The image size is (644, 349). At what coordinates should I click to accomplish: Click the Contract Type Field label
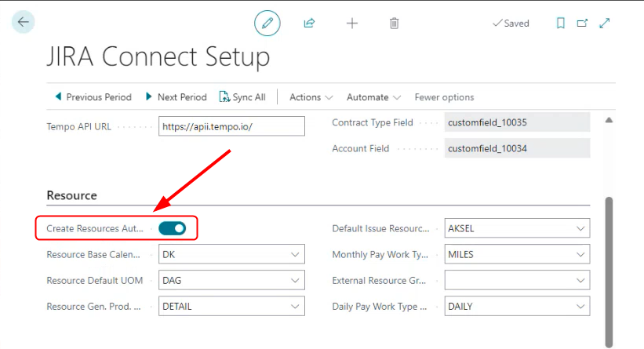pos(373,122)
